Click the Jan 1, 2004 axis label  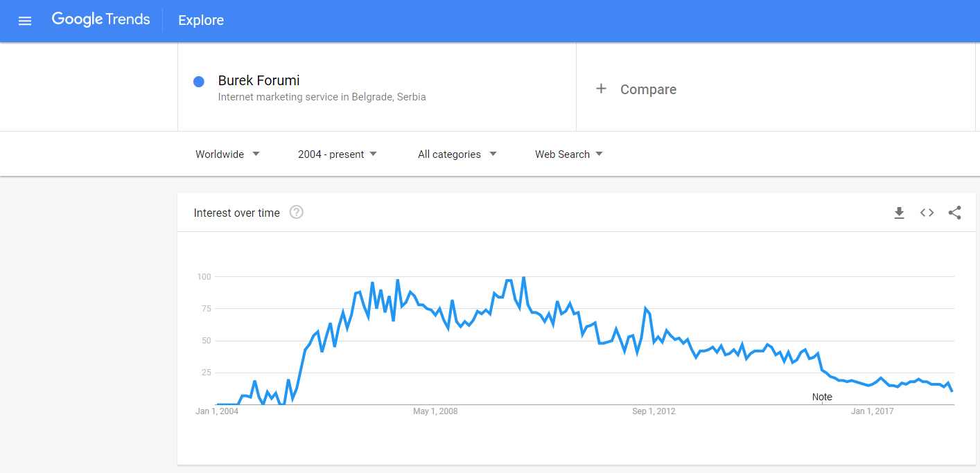[217, 411]
